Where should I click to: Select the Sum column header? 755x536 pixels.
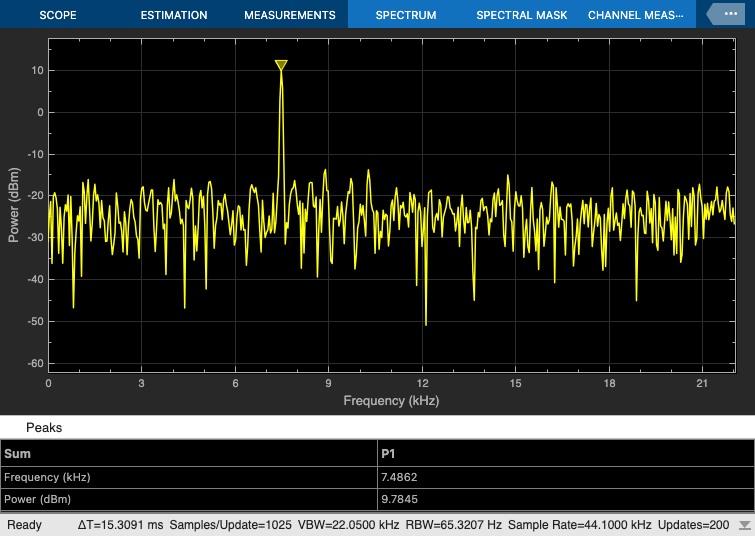[189, 454]
